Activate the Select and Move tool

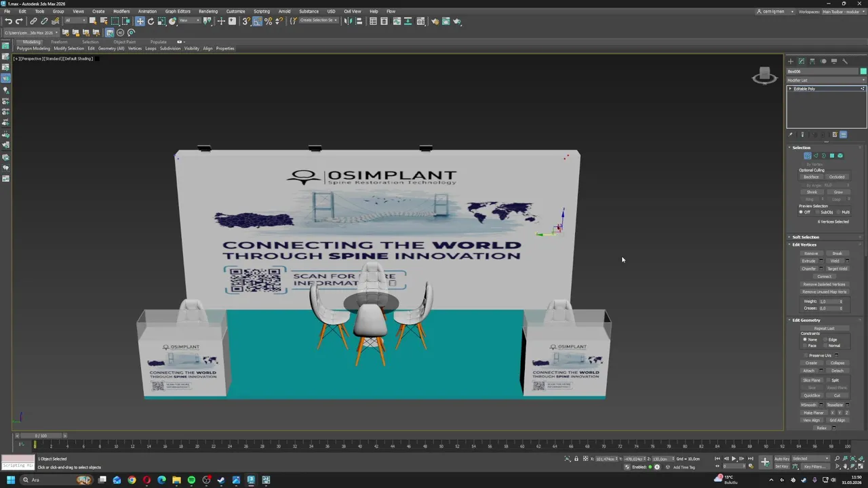[x=140, y=21]
